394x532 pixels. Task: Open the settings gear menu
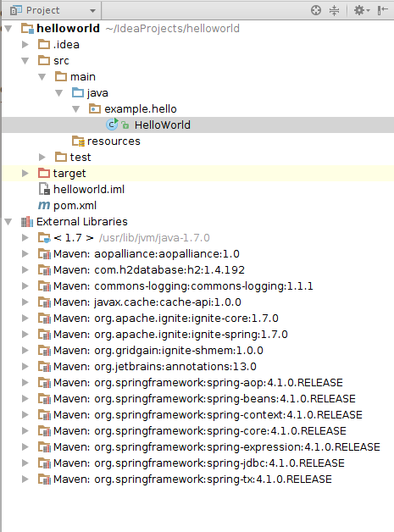pyautogui.click(x=362, y=10)
